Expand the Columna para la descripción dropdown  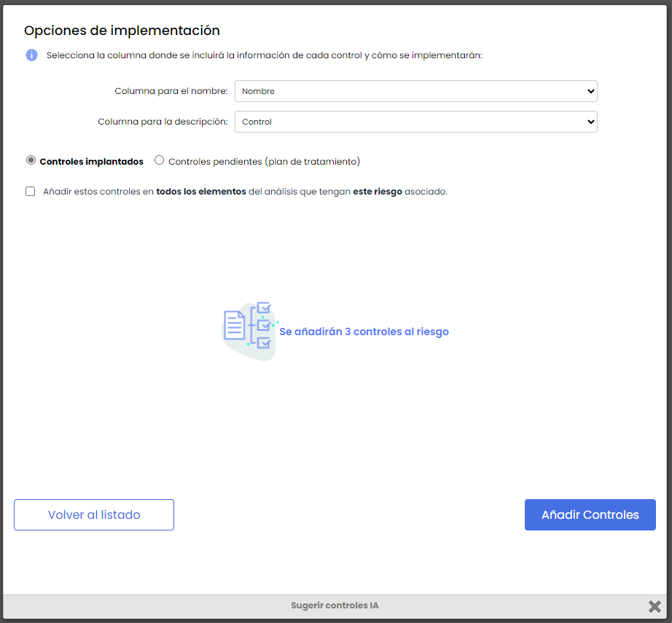[415, 122]
